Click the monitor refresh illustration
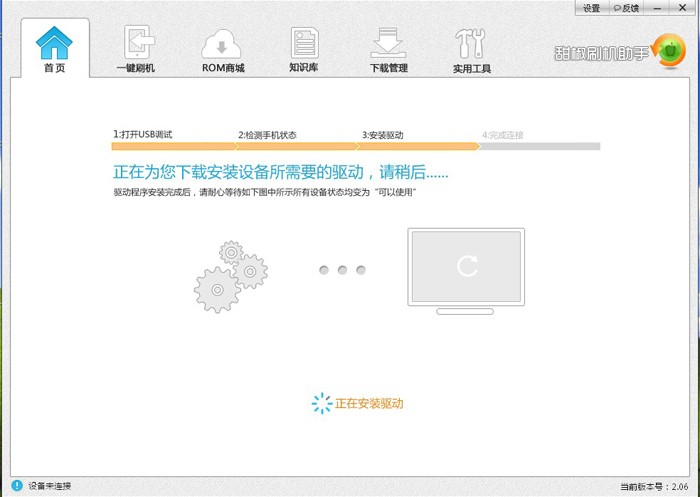 [466, 271]
